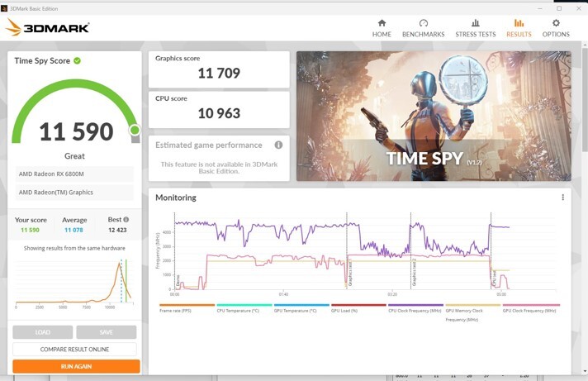The image size is (588, 381).
Task: Click the orange RUN AGAIN button
Action: (x=76, y=366)
